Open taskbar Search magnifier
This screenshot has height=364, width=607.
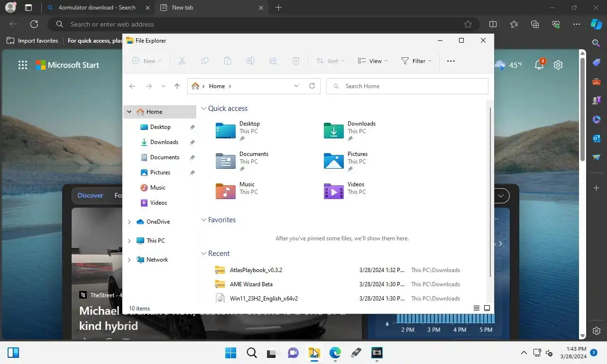tap(252, 353)
